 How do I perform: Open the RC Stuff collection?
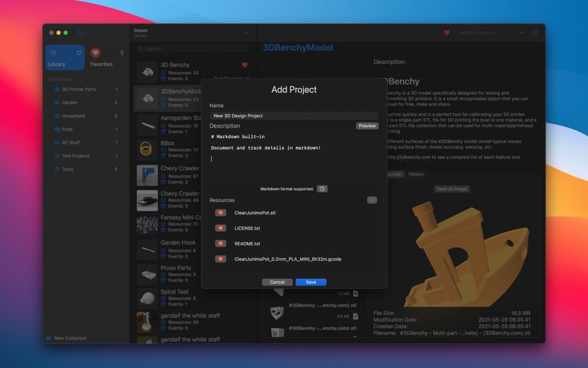pos(86,142)
